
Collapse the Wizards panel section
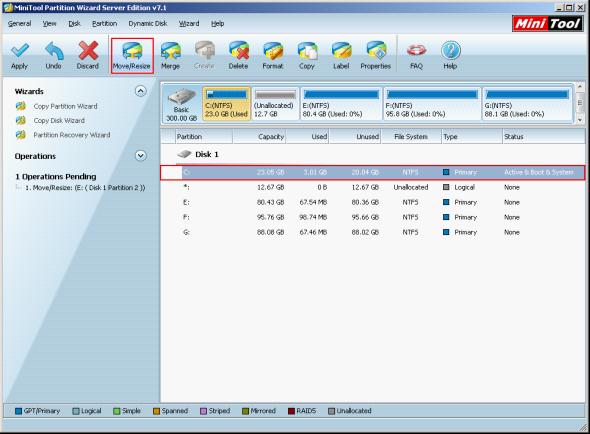click(x=141, y=91)
